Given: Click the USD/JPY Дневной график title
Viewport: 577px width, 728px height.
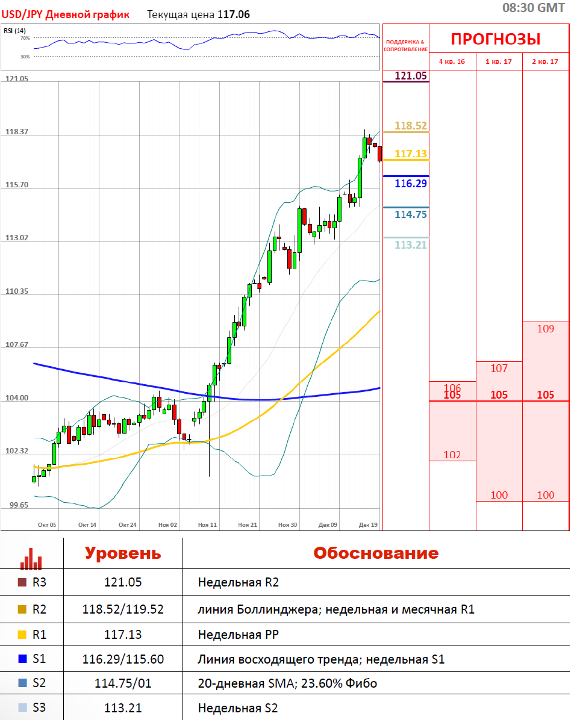Looking at the screenshot, I should (x=66, y=14).
